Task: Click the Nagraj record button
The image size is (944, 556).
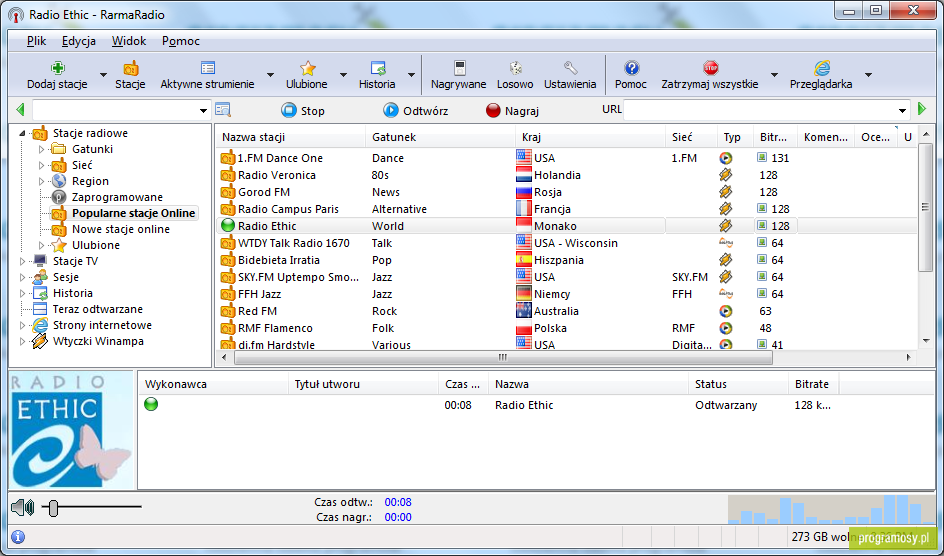Action: click(512, 111)
